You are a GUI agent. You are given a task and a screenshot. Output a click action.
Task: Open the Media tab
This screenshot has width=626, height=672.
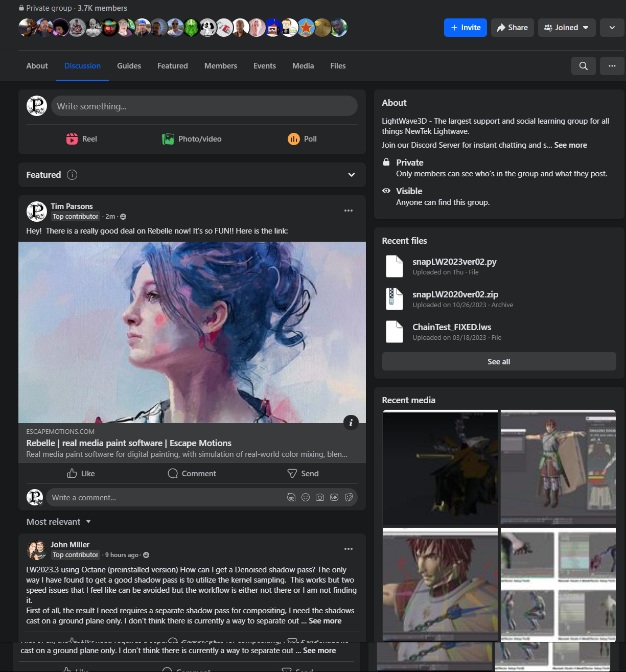303,66
